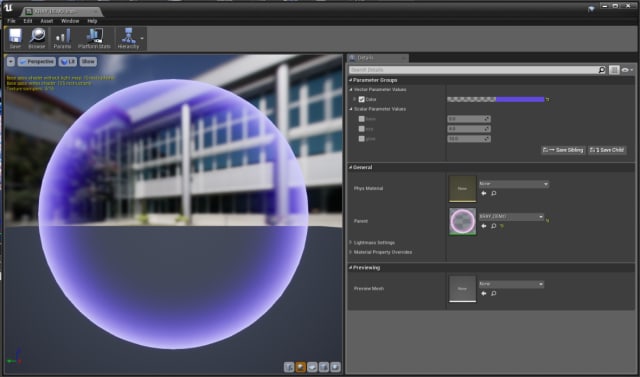Click the Phys Material thumbnail
The width and height of the screenshot is (640, 377).
click(x=462, y=189)
